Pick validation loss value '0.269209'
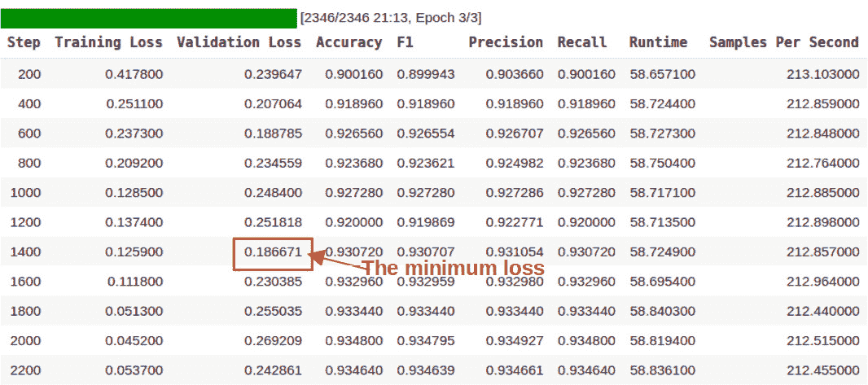The image size is (868, 385). coord(274,341)
